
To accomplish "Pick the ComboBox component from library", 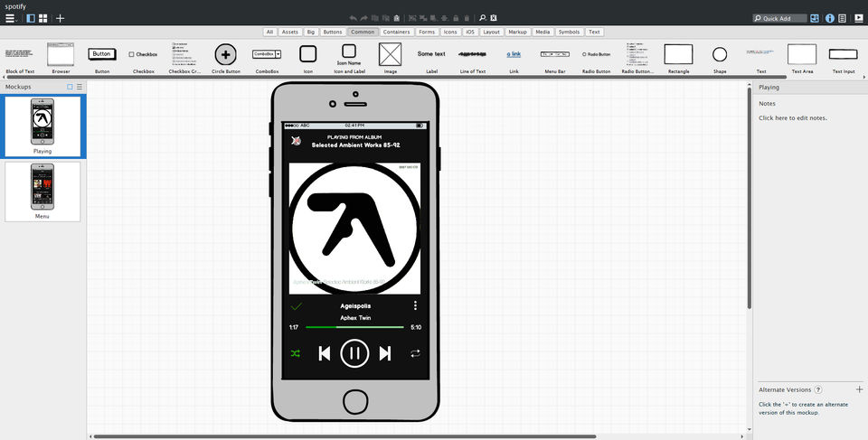I will pyautogui.click(x=266, y=54).
